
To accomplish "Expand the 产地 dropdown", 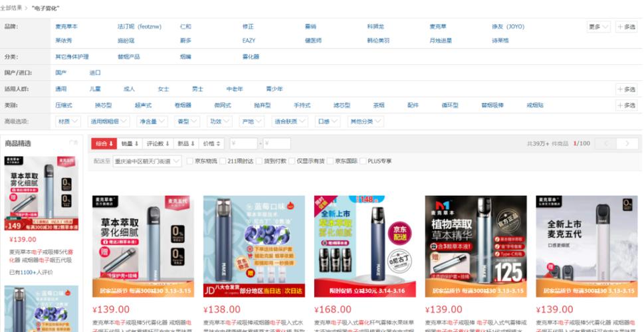I will (x=251, y=122).
